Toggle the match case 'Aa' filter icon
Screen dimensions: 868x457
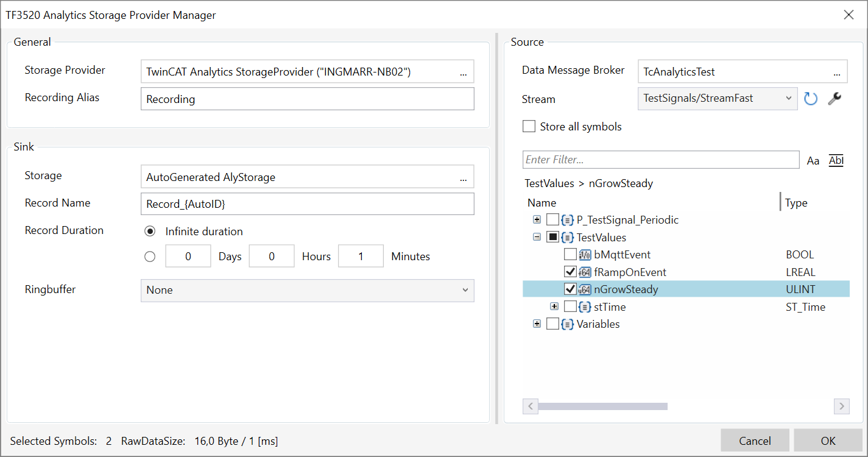tap(813, 161)
